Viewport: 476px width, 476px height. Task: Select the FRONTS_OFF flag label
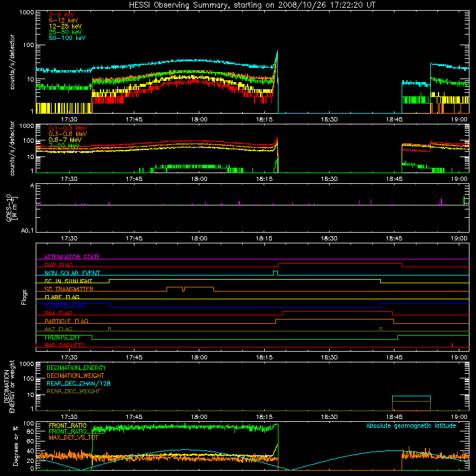tap(62, 337)
